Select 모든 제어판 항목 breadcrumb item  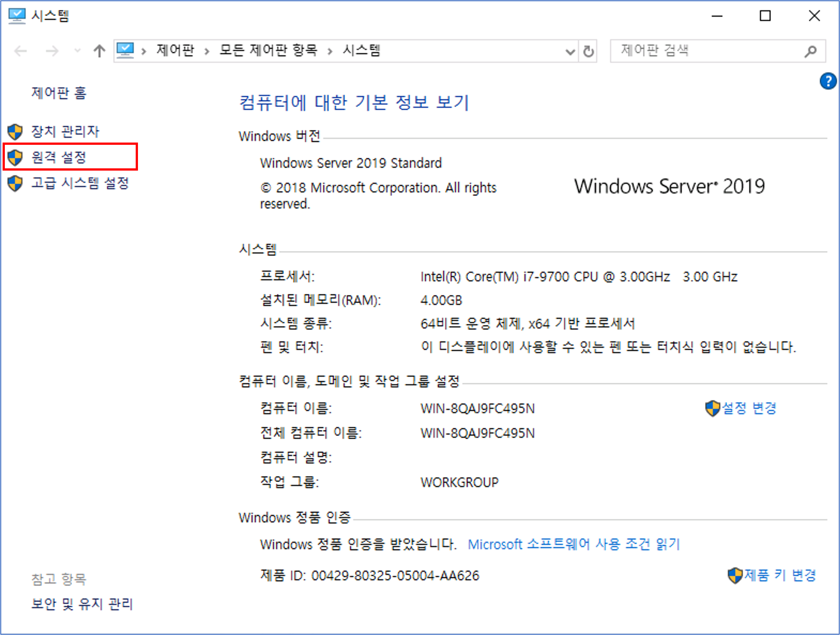point(269,51)
